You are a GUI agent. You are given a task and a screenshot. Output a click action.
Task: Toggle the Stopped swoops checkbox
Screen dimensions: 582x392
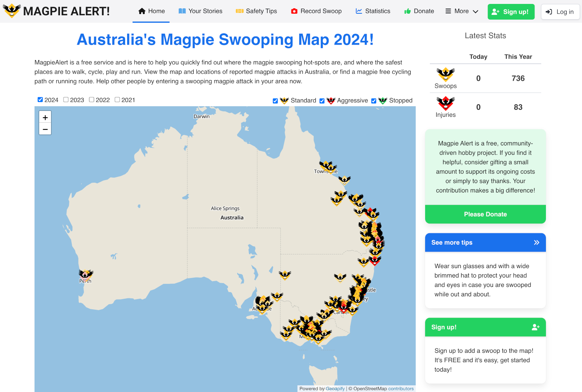pyautogui.click(x=374, y=101)
